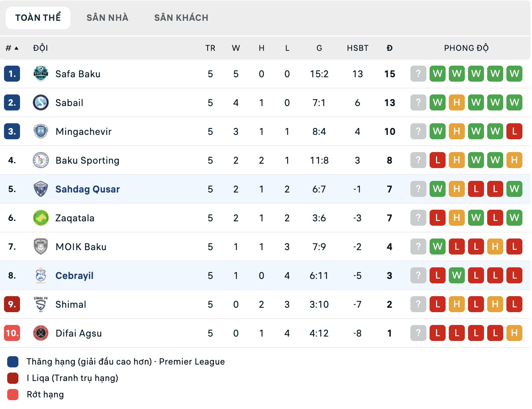Image resolution: width=532 pixels, height=409 pixels.
Task: Switch to the SÂN NHÀ tab
Action: point(107,18)
